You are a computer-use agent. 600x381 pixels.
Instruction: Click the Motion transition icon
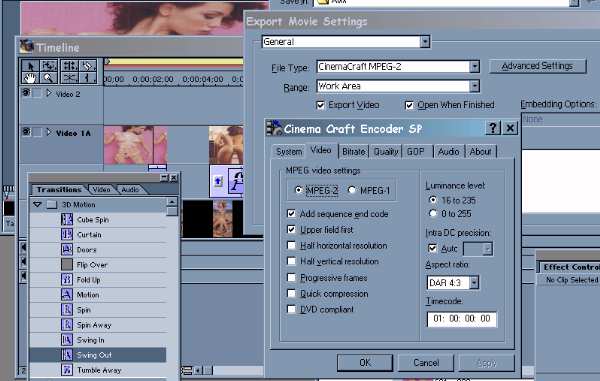coord(67,295)
